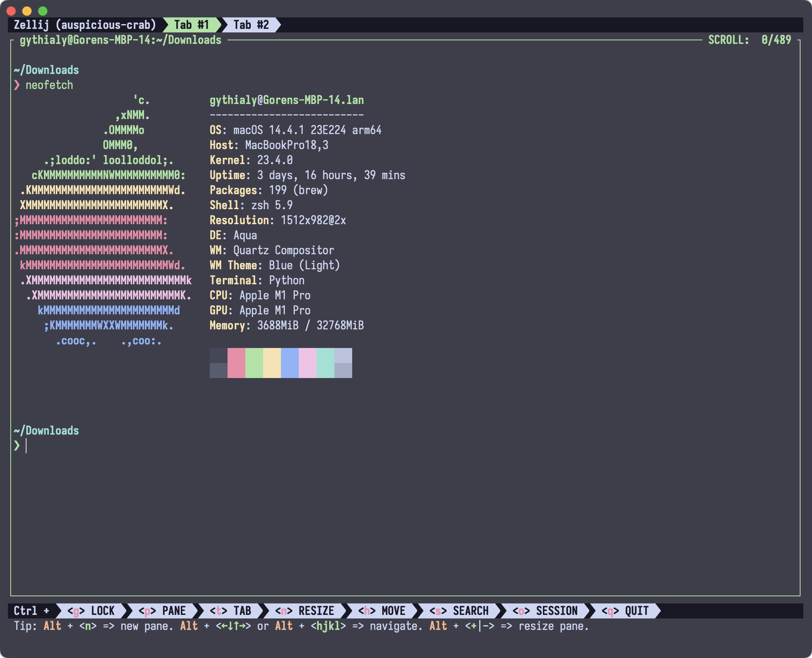Click the blue color block
The width and height of the screenshot is (812, 658).
(290, 363)
